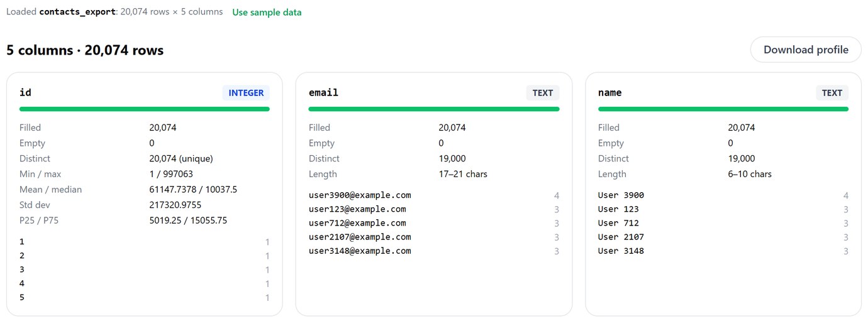Click the contacts_export dataset name
The height and width of the screenshot is (321, 868).
77,12
